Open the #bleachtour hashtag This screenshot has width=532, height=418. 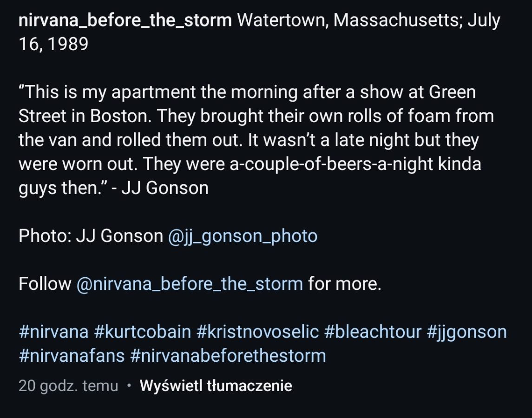tap(373, 332)
